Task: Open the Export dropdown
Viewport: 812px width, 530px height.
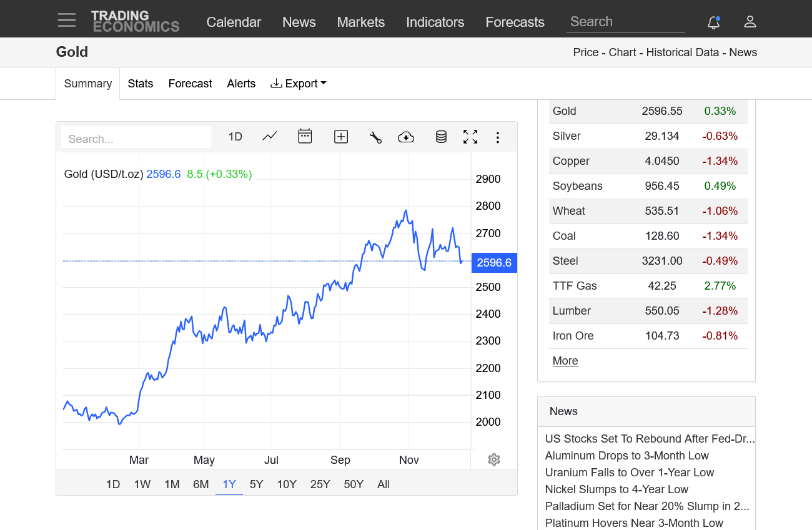Action: pos(299,84)
